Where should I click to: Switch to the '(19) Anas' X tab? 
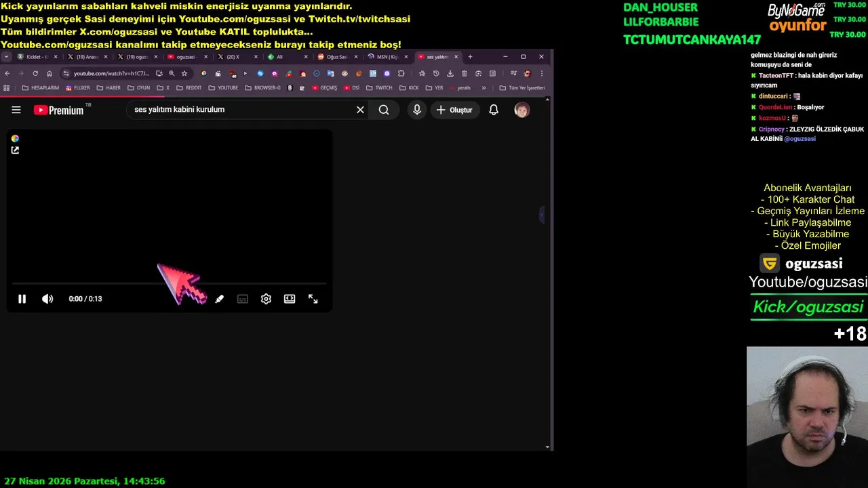coord(87,57)
